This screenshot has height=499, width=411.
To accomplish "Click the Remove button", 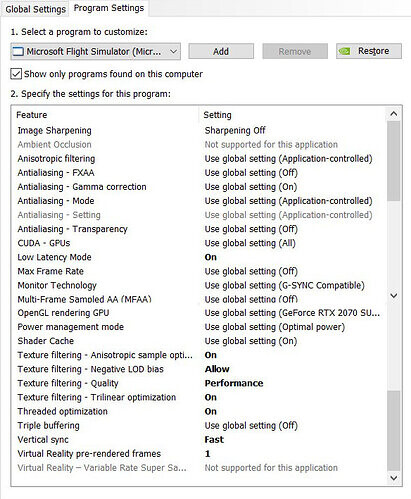I will (295, 51).
